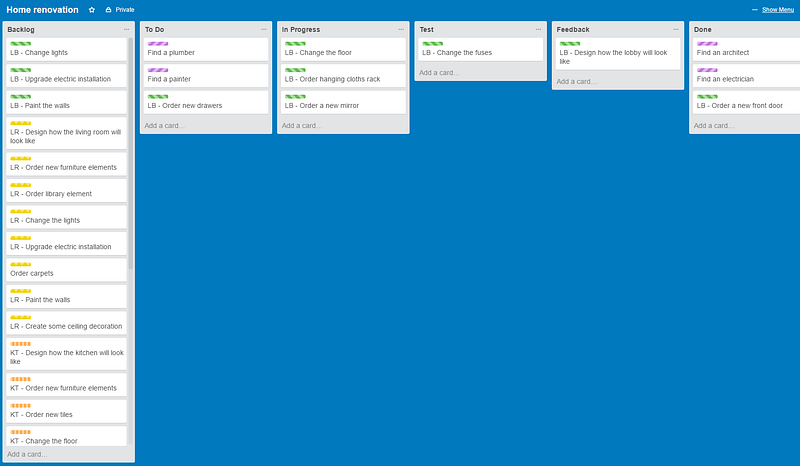Open the LB - Order a new mirror card
Screen dimensions: 800x466
pyautogui.click(x=343, y=103)
